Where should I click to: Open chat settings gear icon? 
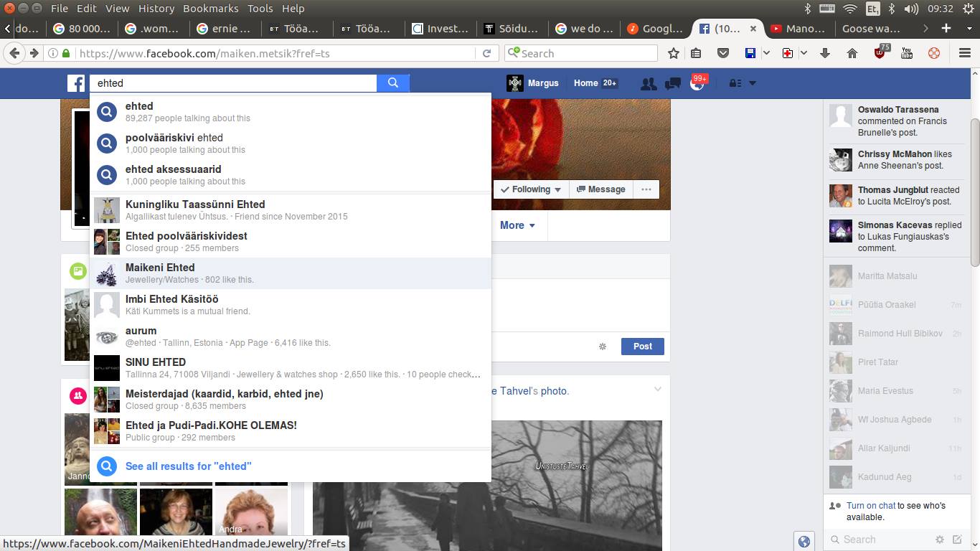[939, 540]
